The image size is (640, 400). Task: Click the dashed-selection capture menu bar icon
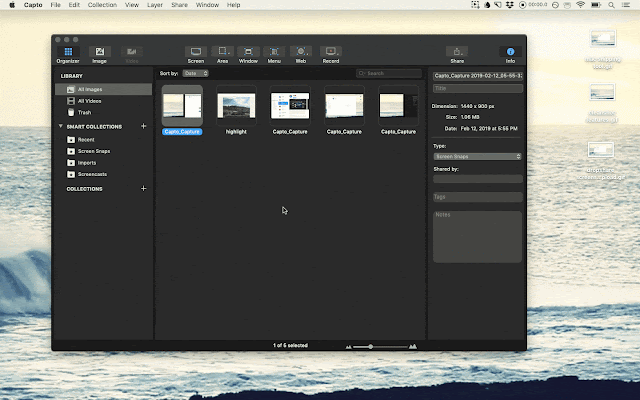[x=475, y=5]
